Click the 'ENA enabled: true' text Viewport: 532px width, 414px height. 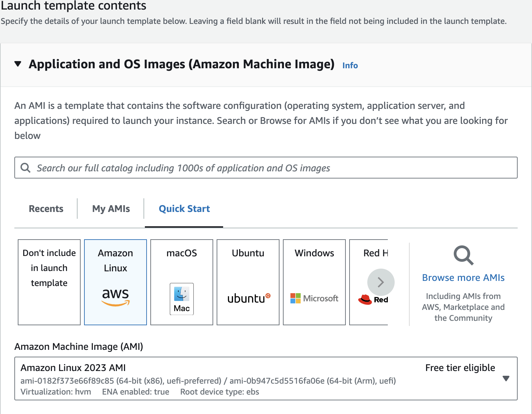136,392
